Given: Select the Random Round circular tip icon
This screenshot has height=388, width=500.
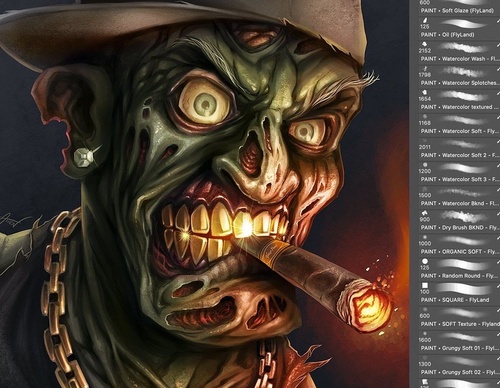Looking at the screenshot, I should click(425, 261).
